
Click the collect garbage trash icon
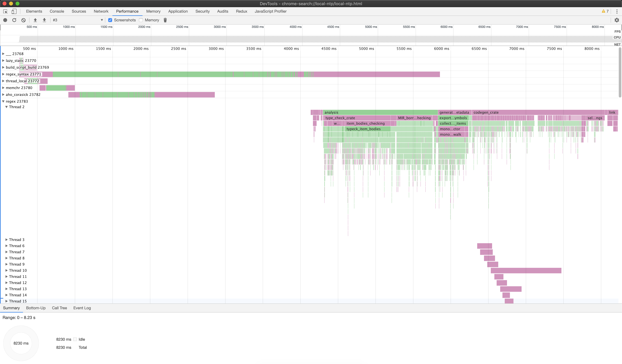pos(165,20)
